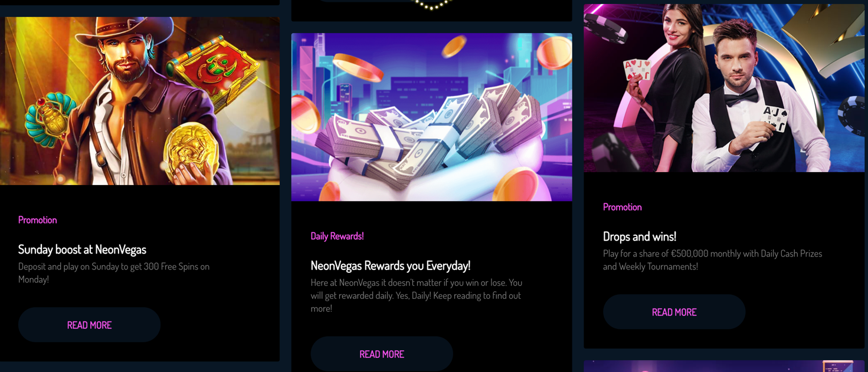Open Daily Rewards READ MORE button
The image size is (868, 372).
382,354
